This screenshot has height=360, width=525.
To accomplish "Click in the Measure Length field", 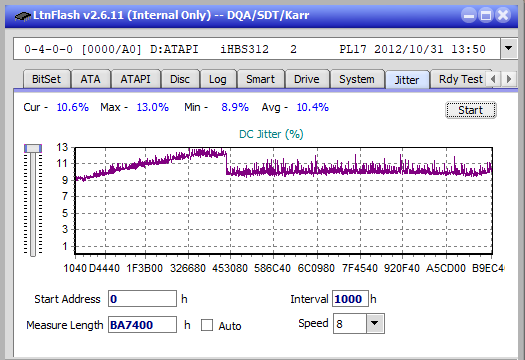I will [x=142, y=325].
